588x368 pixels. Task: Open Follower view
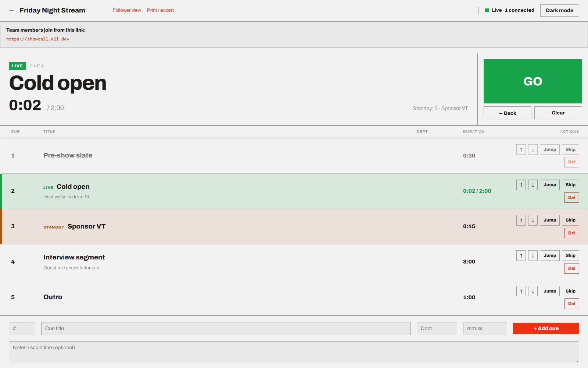(127, 10)
